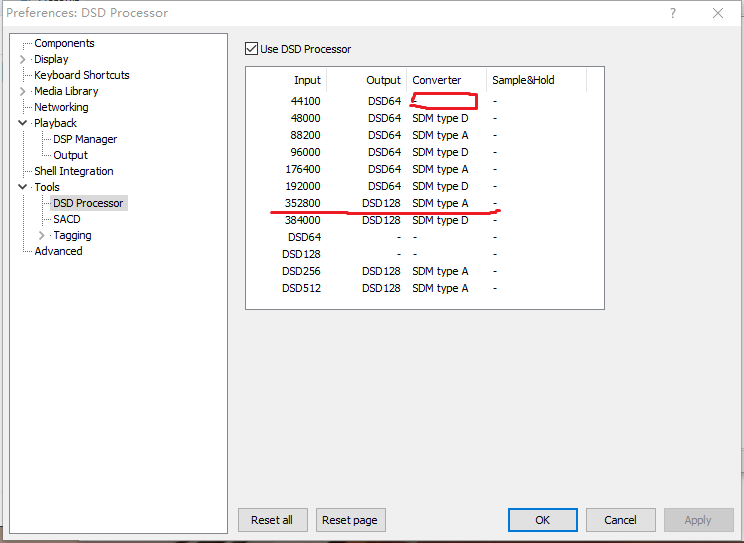
Task: Expand the Tagging tree node
Action: click(42, 235)
